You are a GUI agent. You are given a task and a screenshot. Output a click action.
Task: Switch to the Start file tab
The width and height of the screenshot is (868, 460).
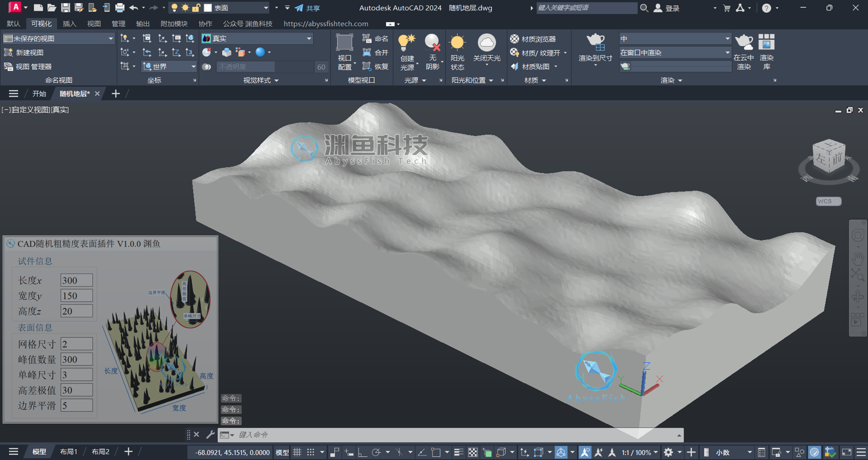[x=39, y=94]
